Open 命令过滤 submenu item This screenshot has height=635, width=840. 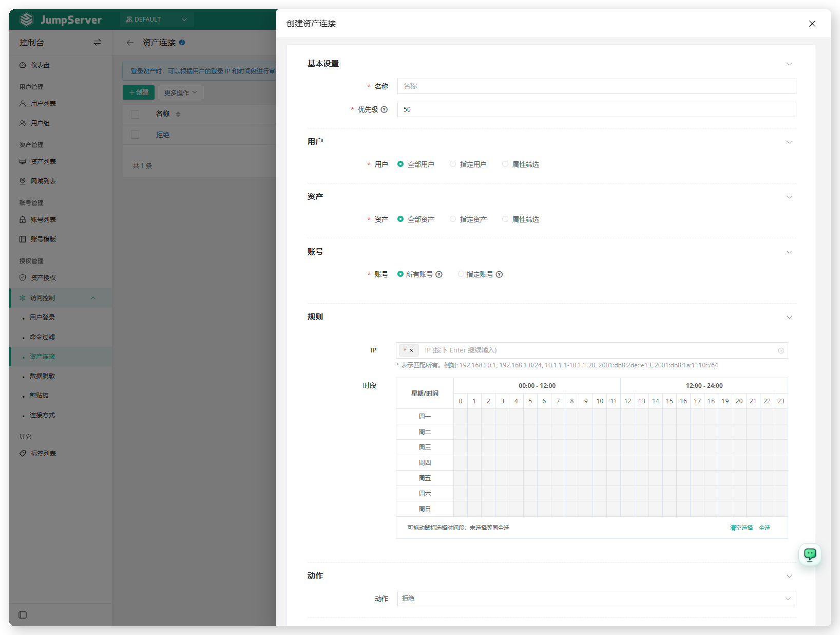[61, 337]
